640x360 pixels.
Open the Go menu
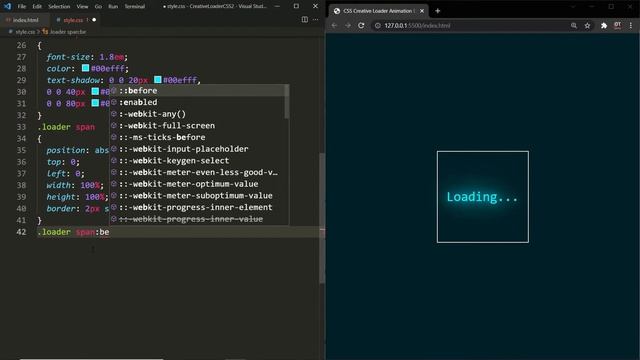pyautogui.click(x=98, y=7)
